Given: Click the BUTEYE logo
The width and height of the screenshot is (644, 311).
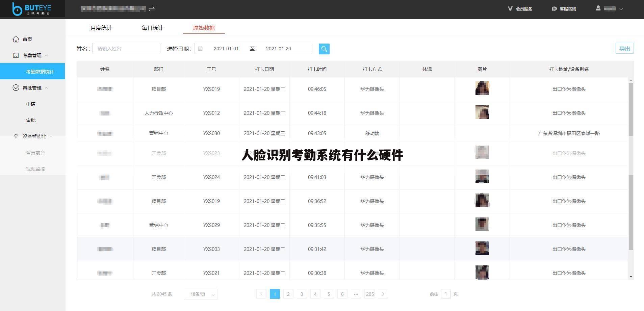Looking at the screenshot, I should (31, 9).
